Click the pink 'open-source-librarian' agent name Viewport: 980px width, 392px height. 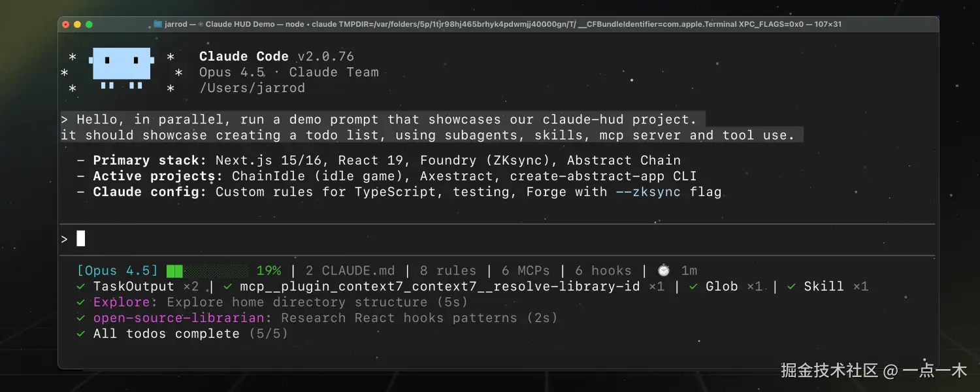(x=178, y=318)
